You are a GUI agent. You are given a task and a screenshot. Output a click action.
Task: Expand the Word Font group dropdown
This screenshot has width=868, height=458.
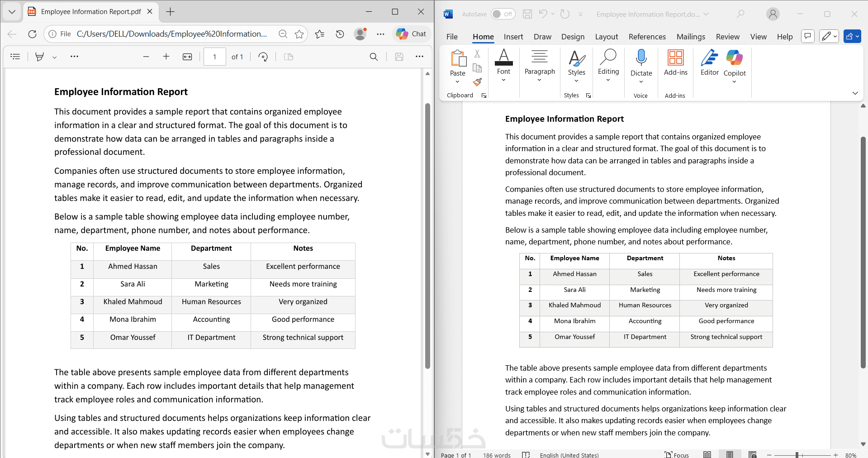503,80
